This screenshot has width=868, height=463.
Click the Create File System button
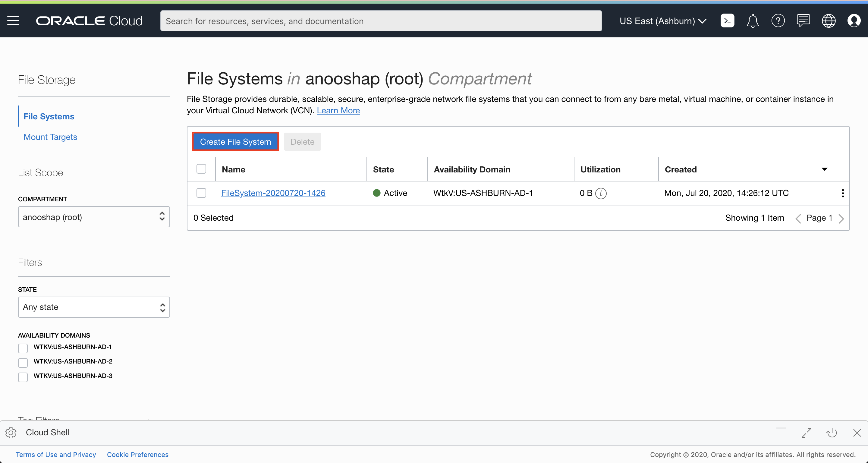pyautogui.click(x=235, y=142)
